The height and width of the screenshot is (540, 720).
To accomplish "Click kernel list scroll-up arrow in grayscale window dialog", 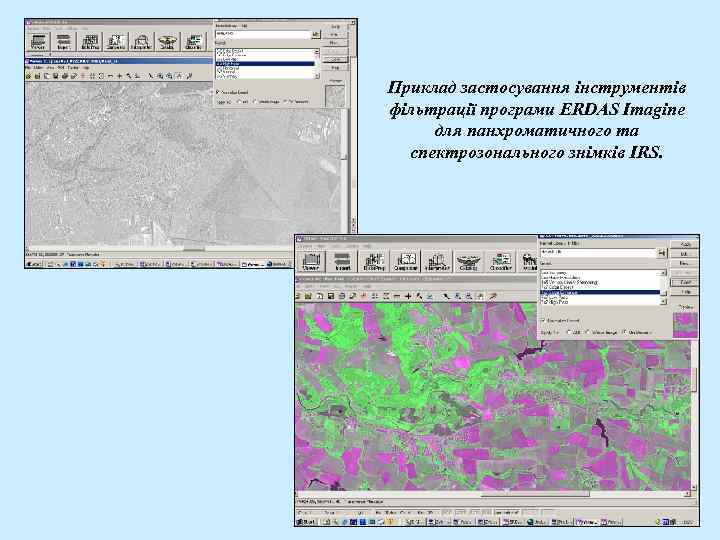I will pos(317,51).
